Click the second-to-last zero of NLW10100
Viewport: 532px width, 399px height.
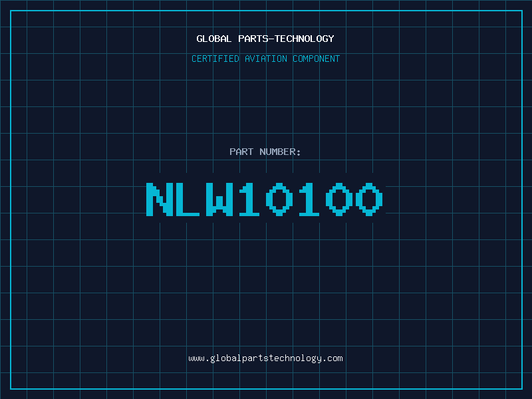pyautogui.click(x=339, y=199)
